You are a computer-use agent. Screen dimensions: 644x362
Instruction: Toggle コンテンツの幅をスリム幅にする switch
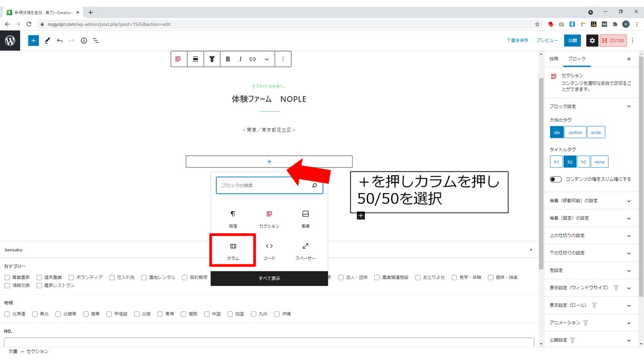pos(556,179)
